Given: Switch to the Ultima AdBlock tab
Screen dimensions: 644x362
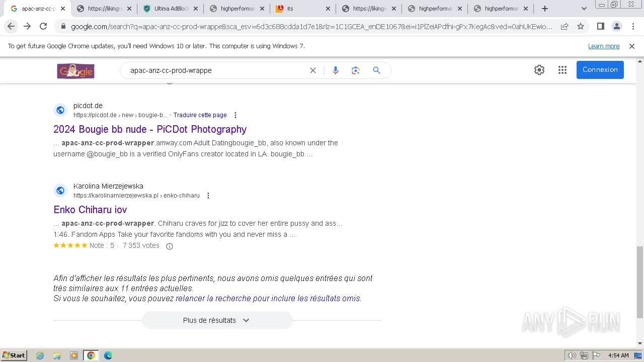Looking at the screenshot, I should [170, 9].
